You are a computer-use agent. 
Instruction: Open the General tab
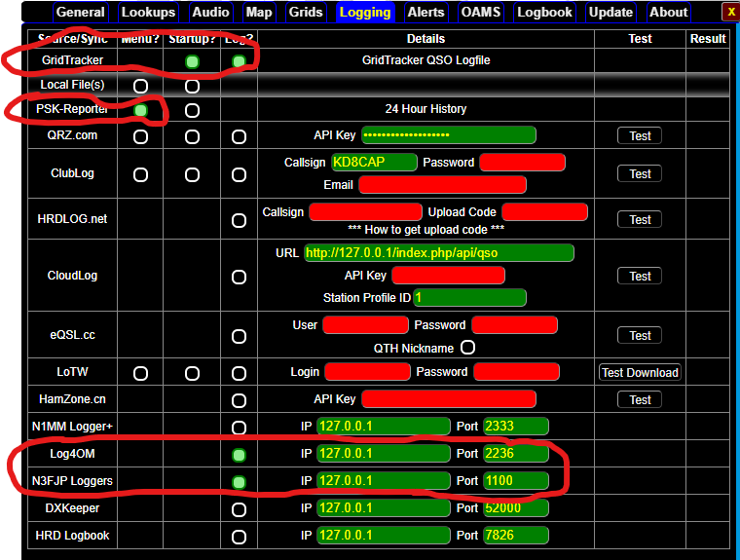coord(81,13)
